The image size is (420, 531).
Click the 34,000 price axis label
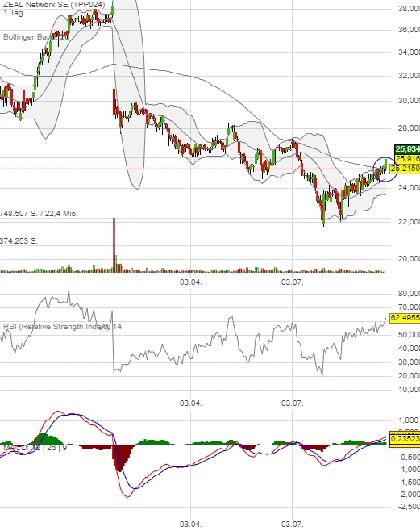pos(409,52)
